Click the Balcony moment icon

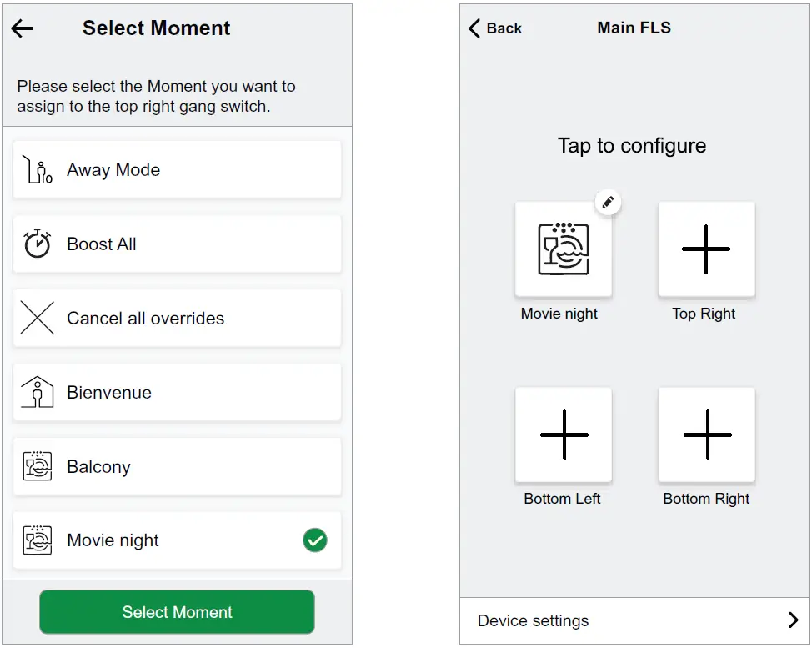pos(35,466)
